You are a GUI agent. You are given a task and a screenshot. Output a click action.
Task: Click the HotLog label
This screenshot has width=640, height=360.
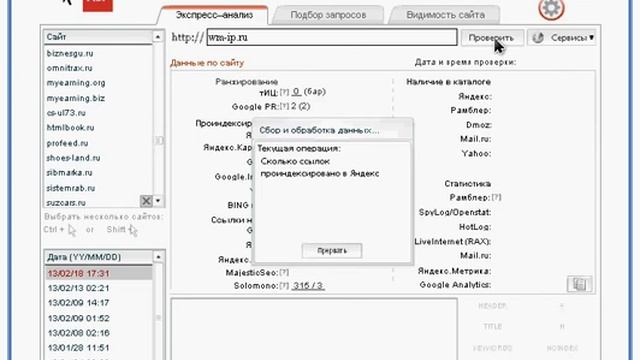click(x=475, y=227)
